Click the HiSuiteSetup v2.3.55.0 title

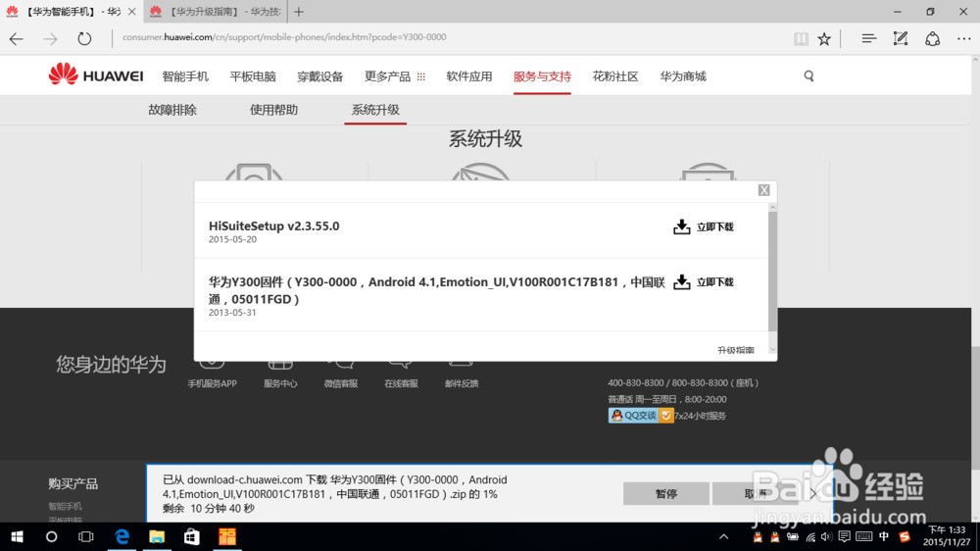coord(273,225)
